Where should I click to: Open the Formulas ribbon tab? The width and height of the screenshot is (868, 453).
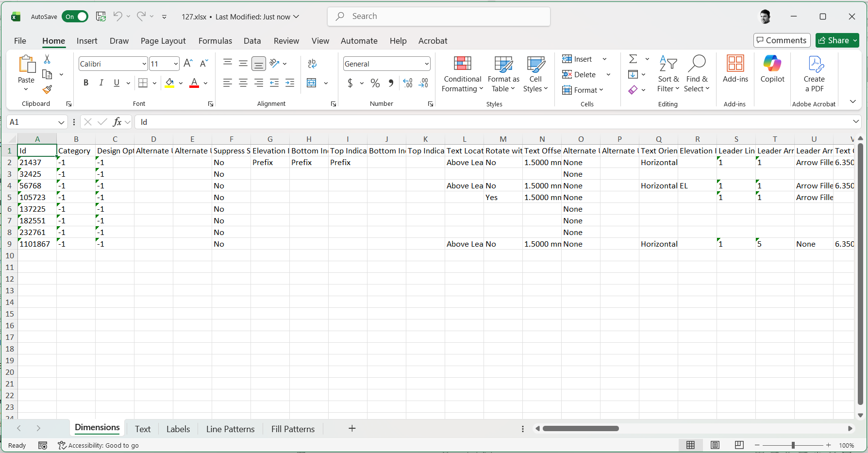[215, 41]
